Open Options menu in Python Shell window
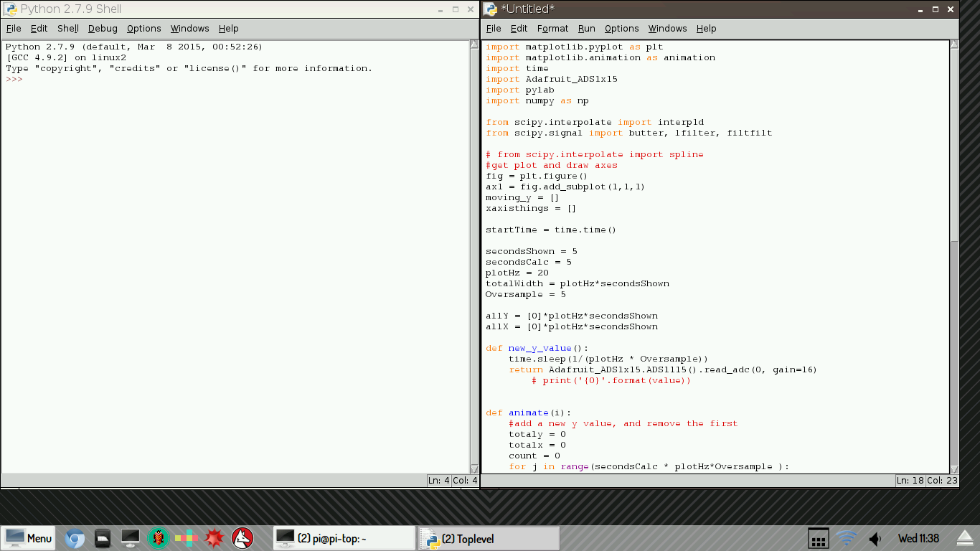The height and width of the screenshot is (551, 980). coord(144,29)
